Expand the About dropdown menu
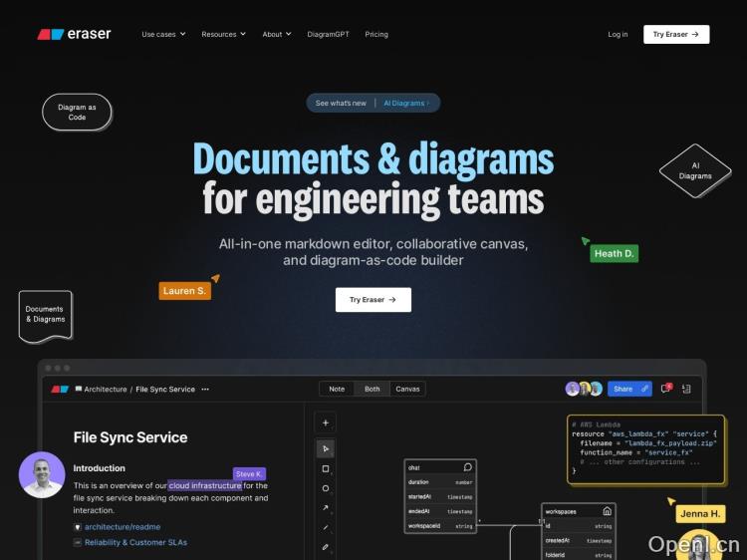747x560 pixels. (x=277, y=34)
